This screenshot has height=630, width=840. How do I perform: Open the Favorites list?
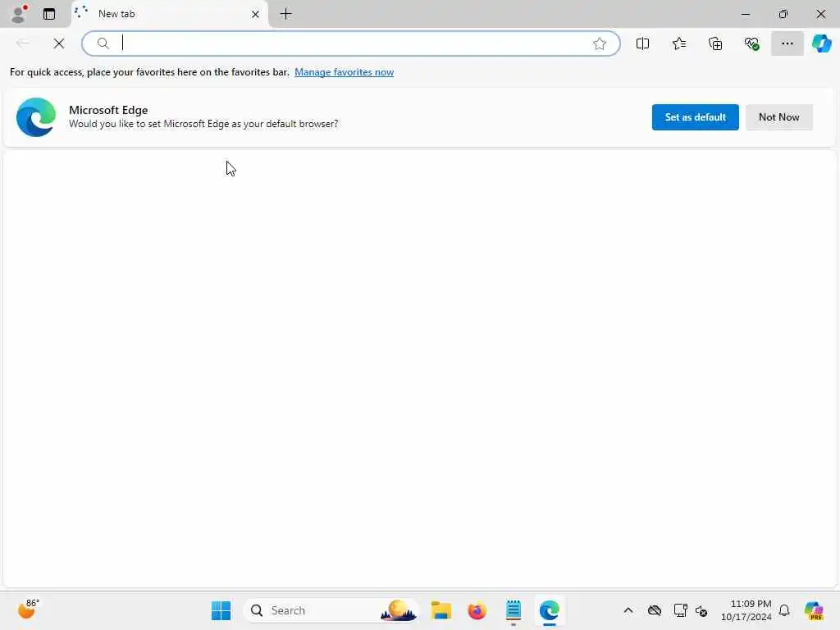678,43
